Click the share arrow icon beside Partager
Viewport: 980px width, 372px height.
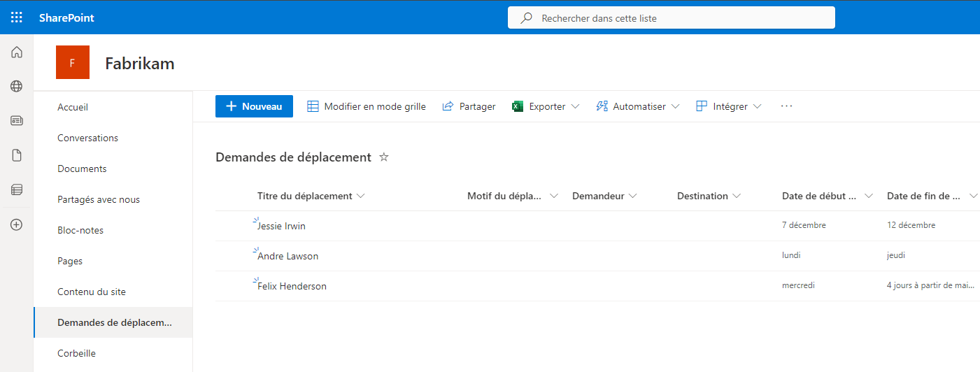[448, 106]
